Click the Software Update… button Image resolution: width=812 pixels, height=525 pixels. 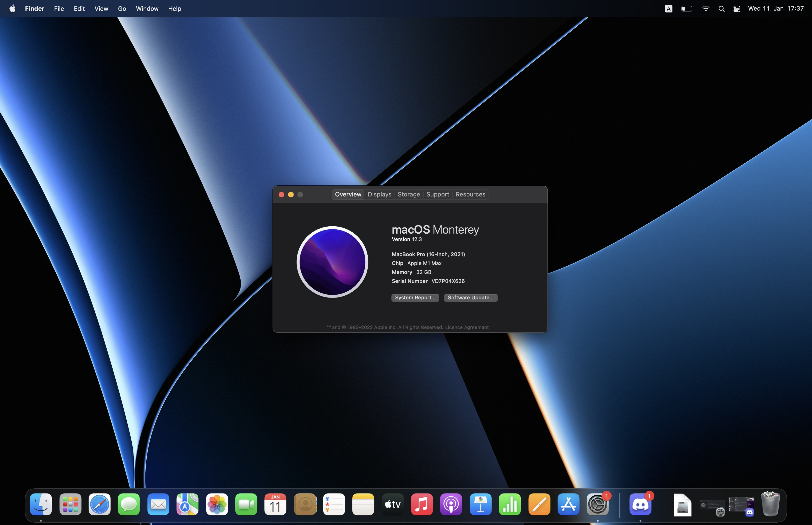pyautogui.click(x=470, y=298)
